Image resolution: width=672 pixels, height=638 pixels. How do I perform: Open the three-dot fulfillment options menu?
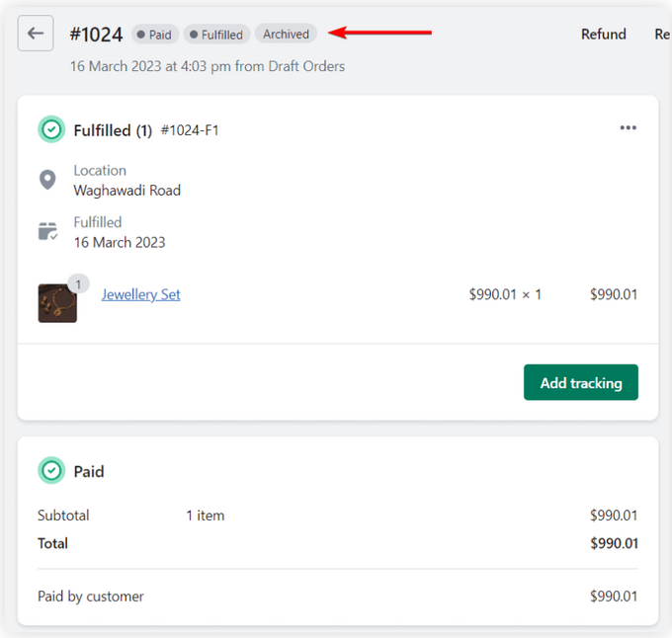[628, 128]
